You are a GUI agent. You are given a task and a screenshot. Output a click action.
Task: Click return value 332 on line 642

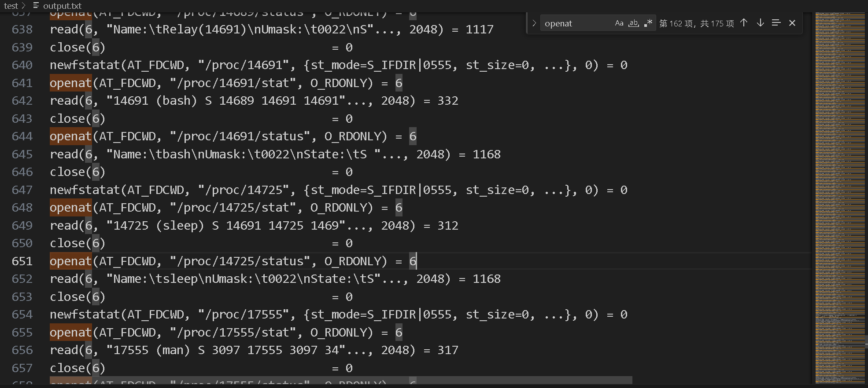pyautogui.click(x=448, y=101)
